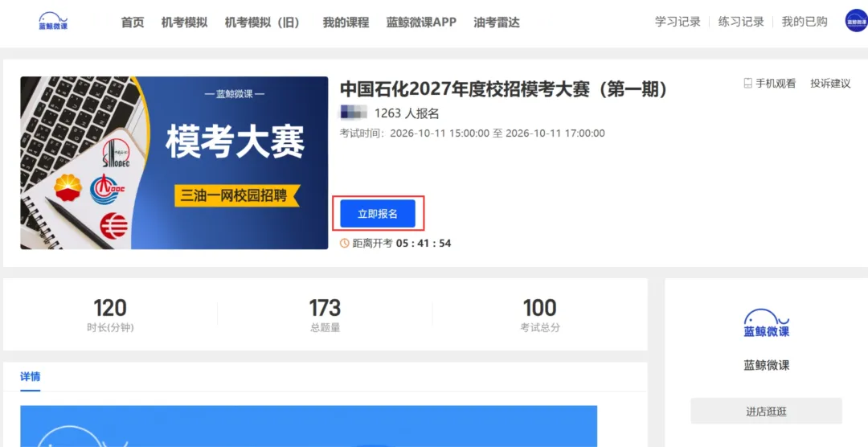Click the clock icon beside 距离开考
This screenshot has width=868, height=447.
tap(344, 243)
